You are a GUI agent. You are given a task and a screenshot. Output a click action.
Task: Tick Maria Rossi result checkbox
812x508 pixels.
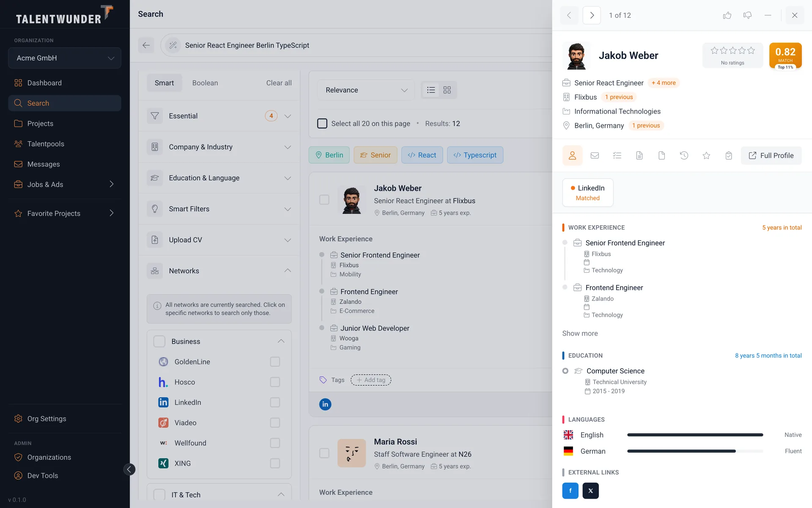[x=324, y=453]
